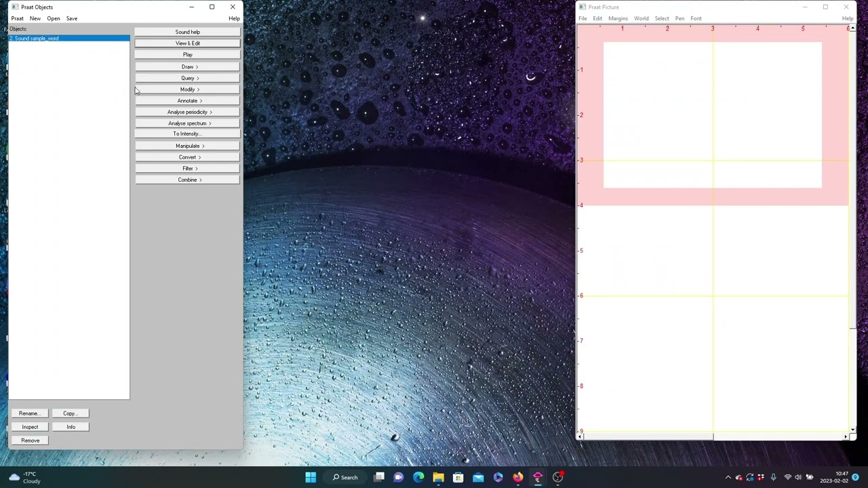Open the Windows Start menu
Image resolution: width=868 pixels, height=488 pixels.
pos(311,477)
